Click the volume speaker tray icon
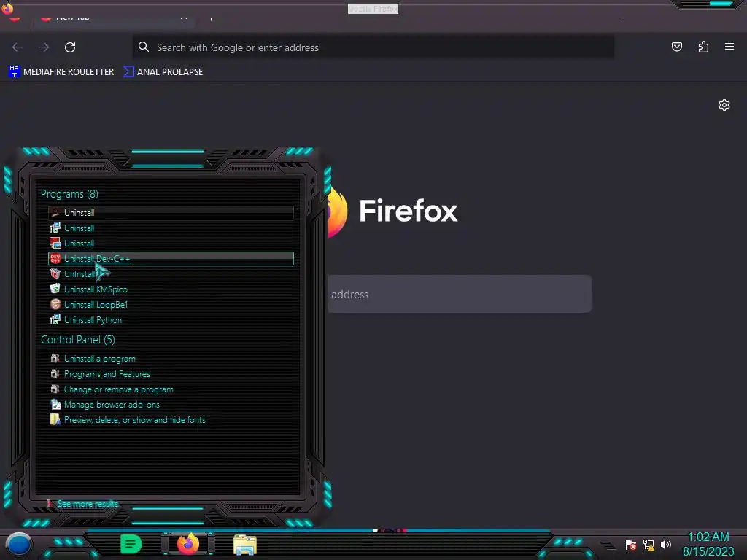747x560 pixels. click(665, 544)
